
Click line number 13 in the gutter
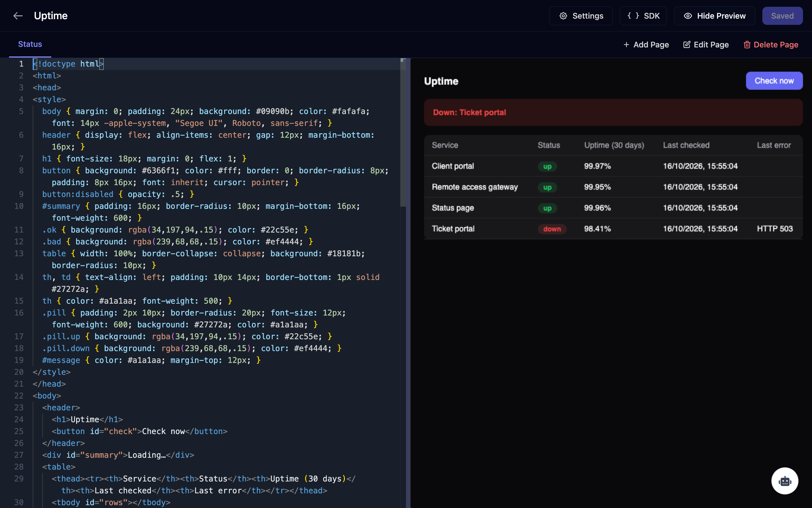pos(19,253)
